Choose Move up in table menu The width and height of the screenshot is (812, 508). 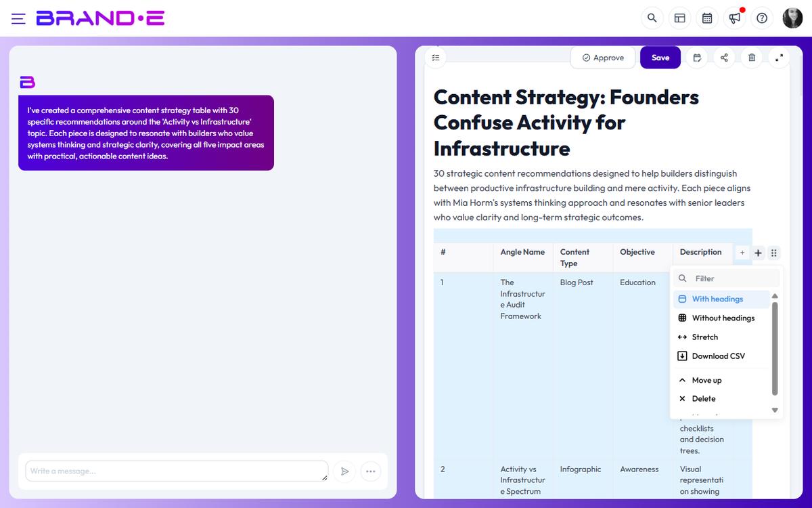pyautogui.click(x=721, y=380)
